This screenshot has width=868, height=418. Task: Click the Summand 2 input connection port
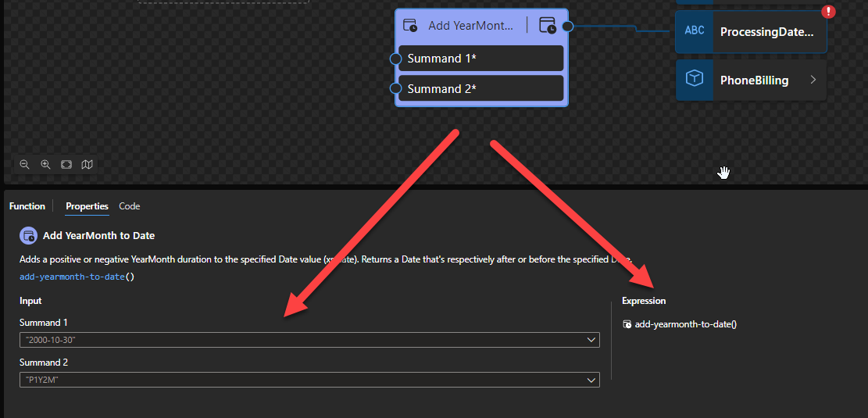coord(396,88)
